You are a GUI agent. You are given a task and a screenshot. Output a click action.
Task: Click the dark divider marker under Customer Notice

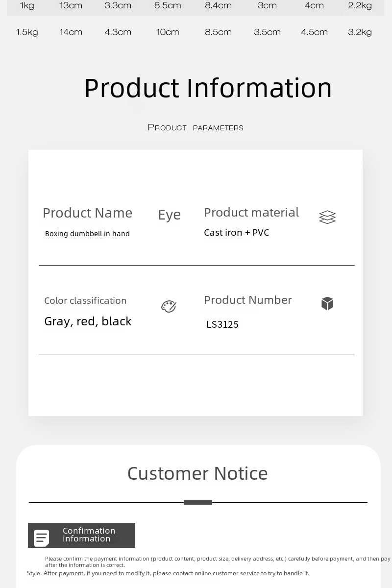[198, 502]
